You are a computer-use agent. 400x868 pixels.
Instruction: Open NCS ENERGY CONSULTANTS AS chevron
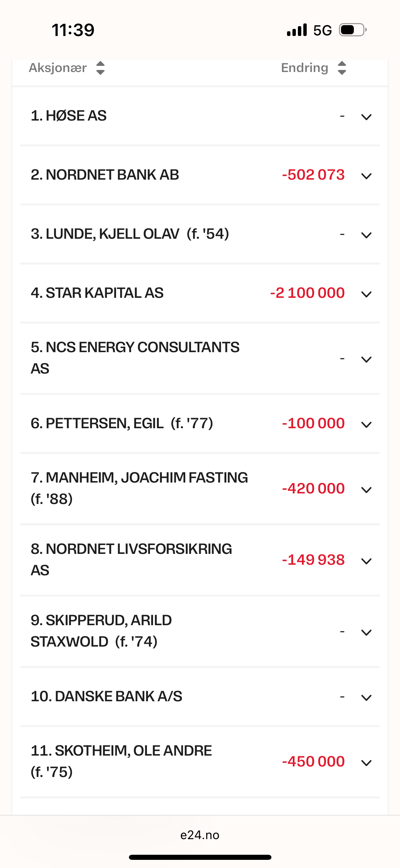(366, 360)
